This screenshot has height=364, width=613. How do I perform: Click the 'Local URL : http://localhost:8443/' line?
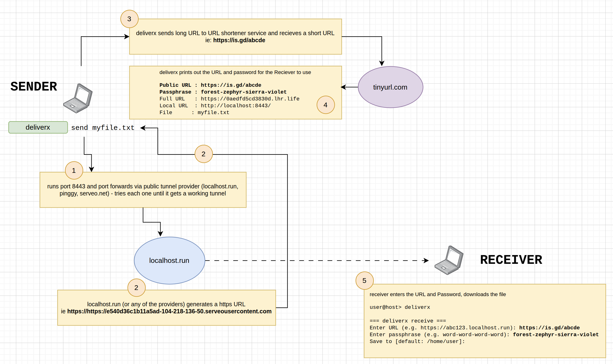[x=215, y=106]
